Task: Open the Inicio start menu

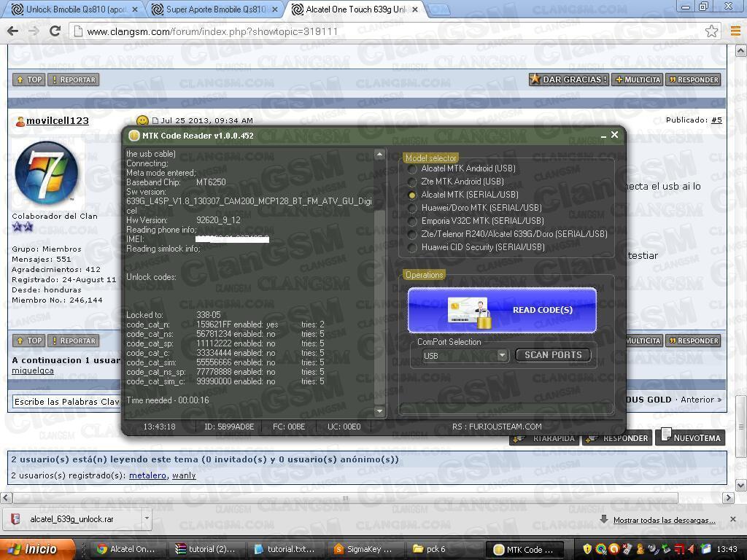Action: pos(37,549)
